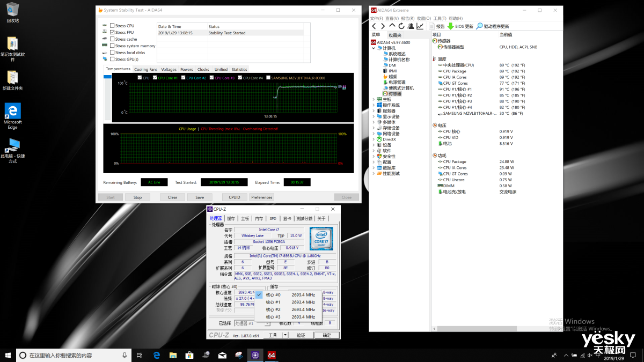Enable the Stress CPU checkbox
The height and width of the screenshot is (362, 644).
pyautogui.click(x=112, y=26)
